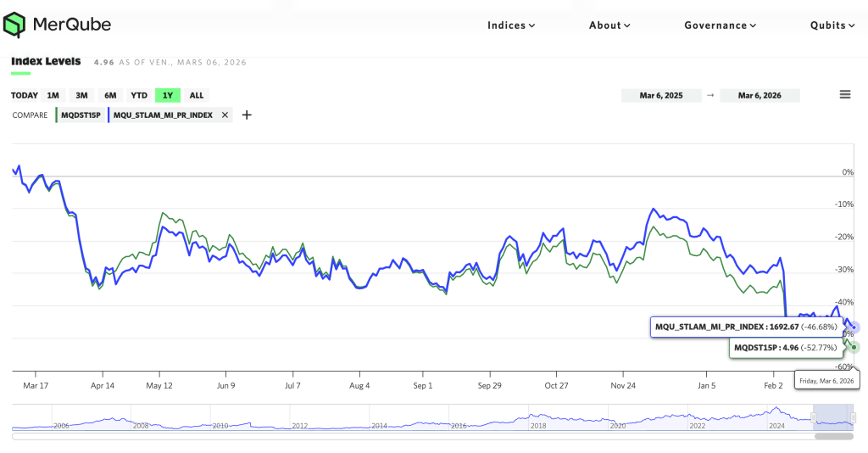This screenshot has width=868, height=453.
Task: Add comparison index with plus icon
Action: pos(247,115)
